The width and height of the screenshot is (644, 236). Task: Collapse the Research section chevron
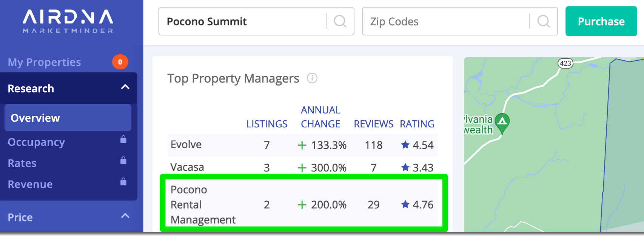point(125,87)
